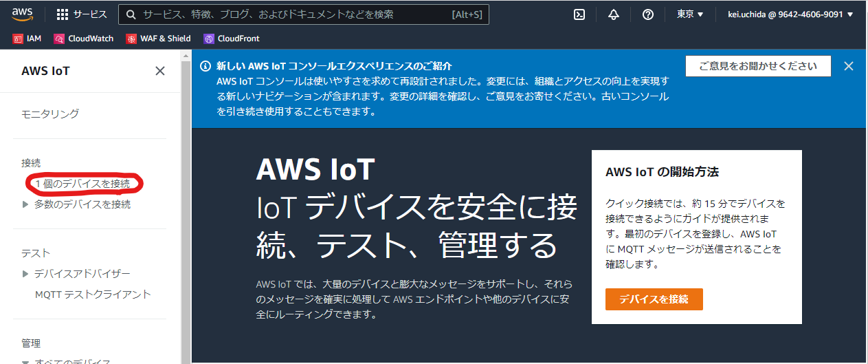
Task: Open the 東京 region dropdown
Action: (690, 14)
